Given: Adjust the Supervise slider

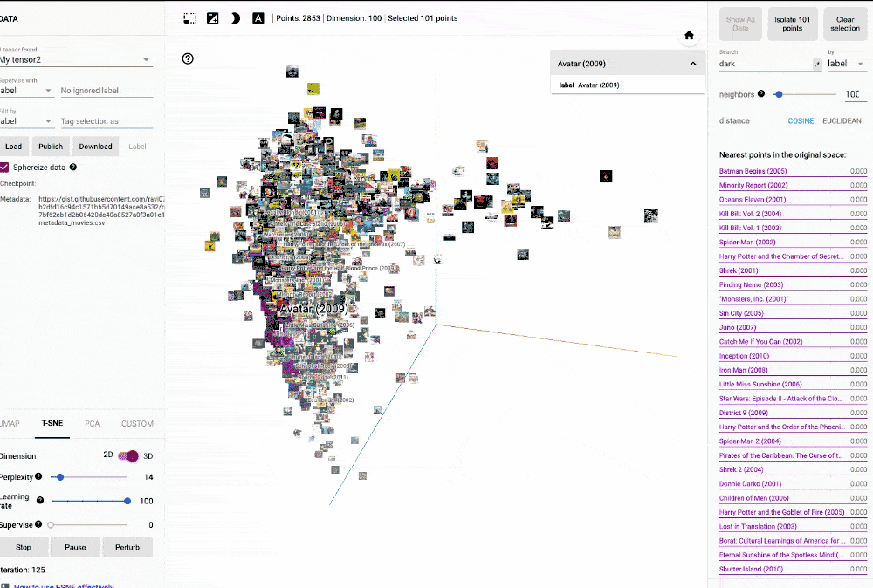Looking at the screenshot, I should click(x=89, y=524).
